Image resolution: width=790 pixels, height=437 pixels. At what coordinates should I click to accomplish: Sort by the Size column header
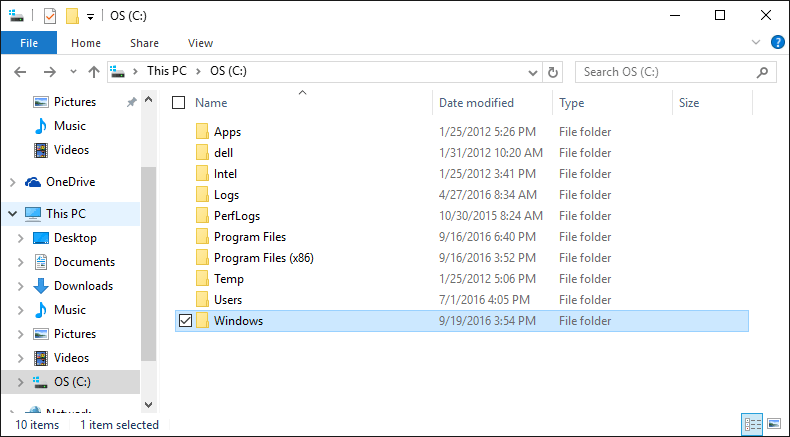pos(689,103)
